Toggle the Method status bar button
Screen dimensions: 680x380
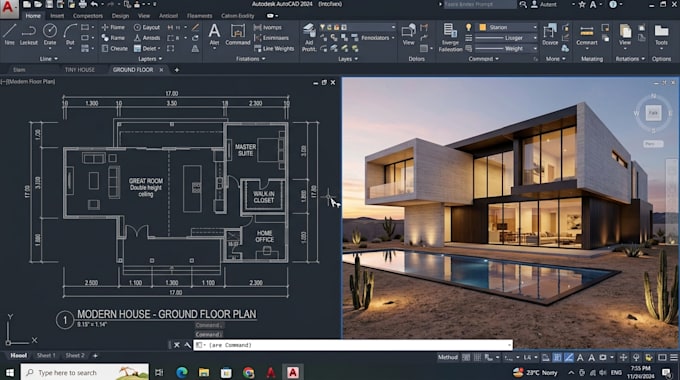click(448, 357)
